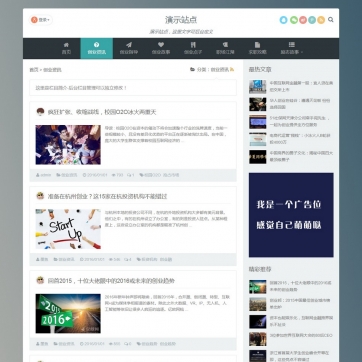Open the 2015/2016 road sign thumbnail

pos(68,313)
